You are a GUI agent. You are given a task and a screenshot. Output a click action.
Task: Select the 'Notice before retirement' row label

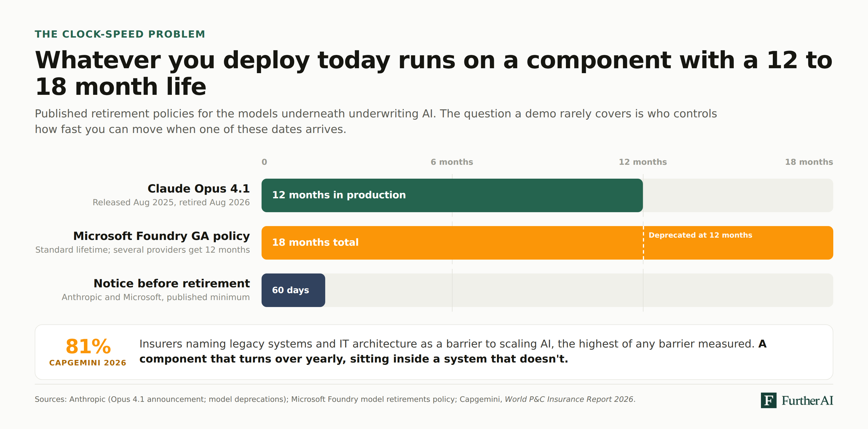(172, 284)
